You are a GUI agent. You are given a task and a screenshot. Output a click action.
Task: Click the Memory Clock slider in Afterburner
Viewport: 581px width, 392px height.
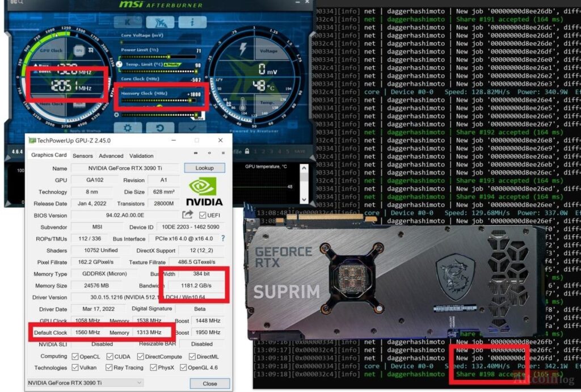click(x=159, y=100)
